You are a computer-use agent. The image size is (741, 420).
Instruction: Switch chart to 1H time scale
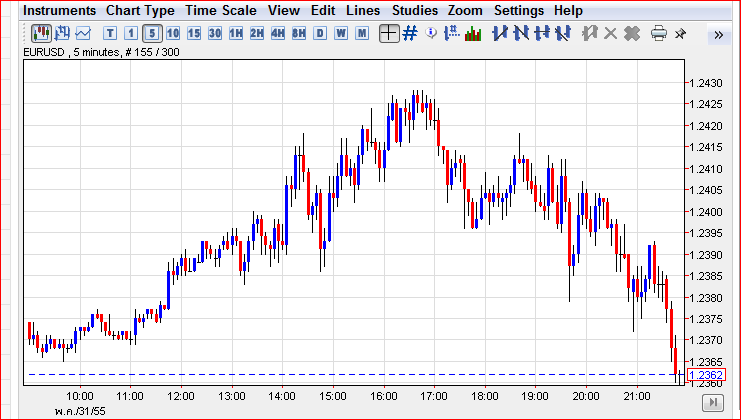point(236,34)
